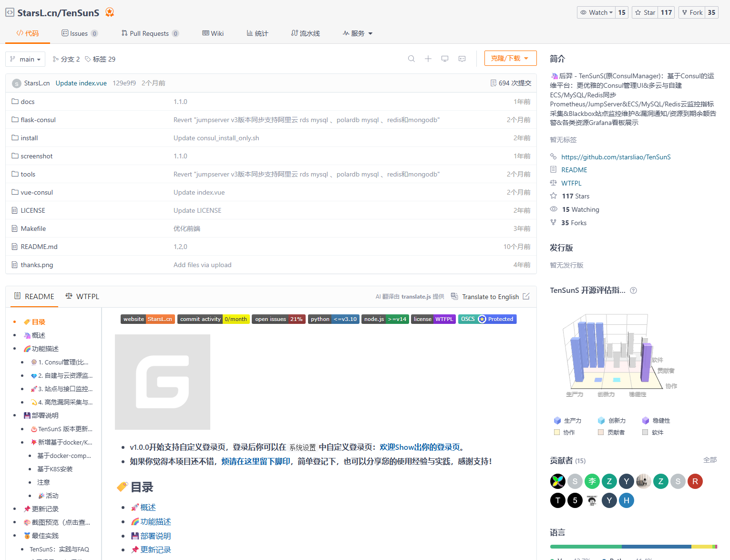Open contributor avatar with letter R

[695, 481]
